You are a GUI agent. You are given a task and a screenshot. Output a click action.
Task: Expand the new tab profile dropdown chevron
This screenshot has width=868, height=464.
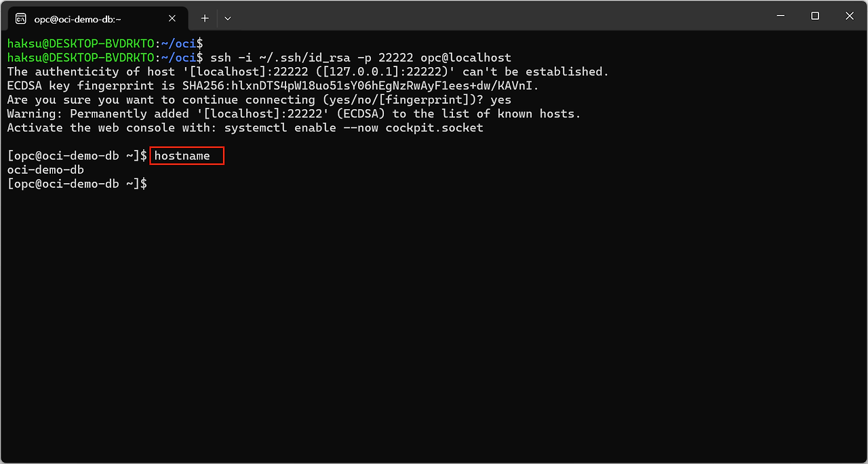[227, 18]
